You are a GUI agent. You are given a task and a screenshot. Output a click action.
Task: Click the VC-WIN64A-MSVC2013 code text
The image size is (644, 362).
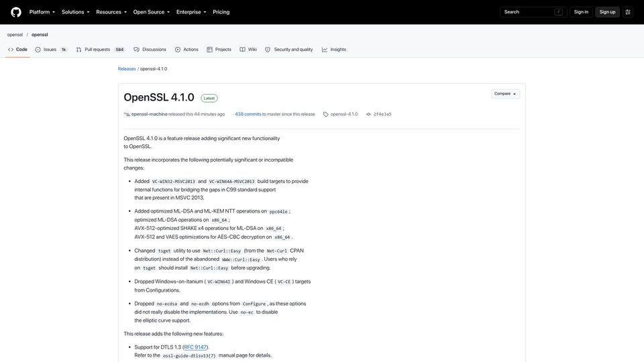click(231, 182)
